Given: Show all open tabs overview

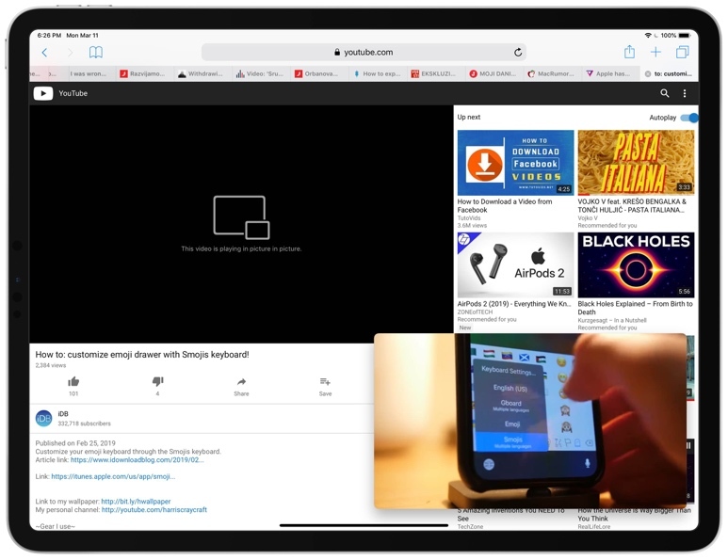Looking at the screenshot, I should tap(682, 53).
